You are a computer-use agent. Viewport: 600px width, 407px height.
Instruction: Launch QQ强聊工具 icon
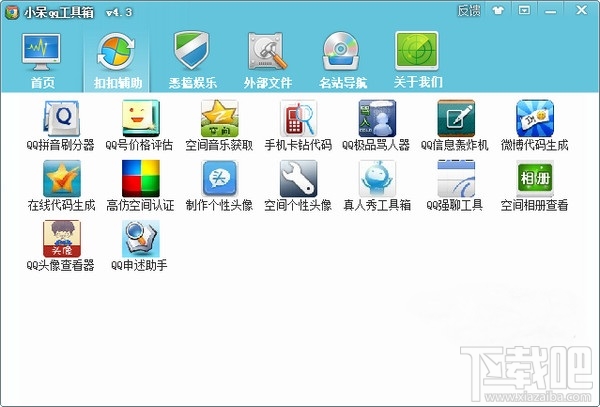coord(456,178)
